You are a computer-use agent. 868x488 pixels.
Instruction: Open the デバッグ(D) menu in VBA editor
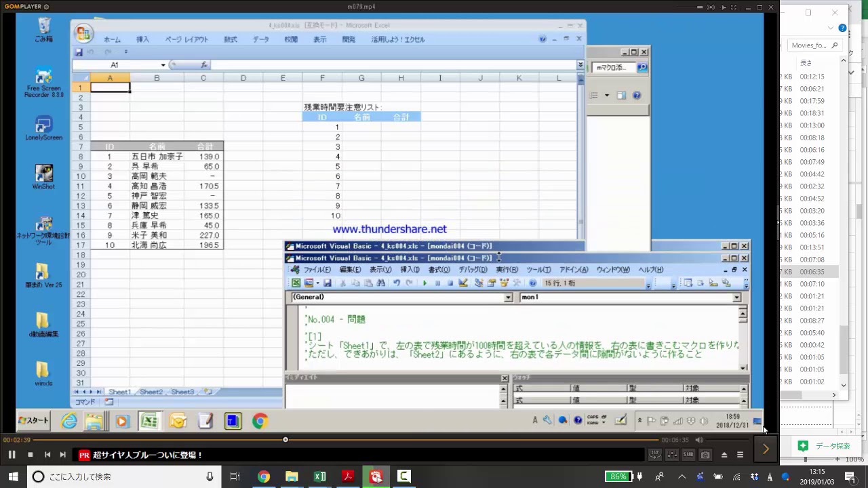coord(473,270)
